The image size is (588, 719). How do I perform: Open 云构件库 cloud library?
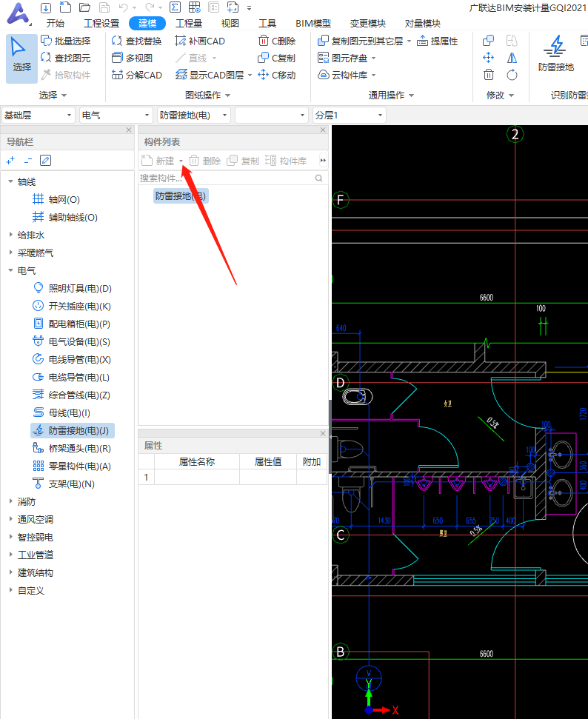pyautogui.click(x=343, y=75)
